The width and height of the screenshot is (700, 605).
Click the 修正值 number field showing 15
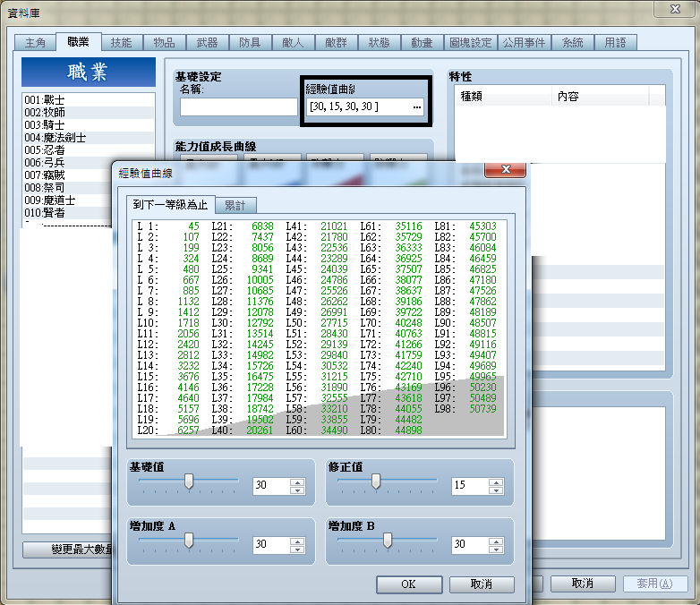tap(471, 486)
